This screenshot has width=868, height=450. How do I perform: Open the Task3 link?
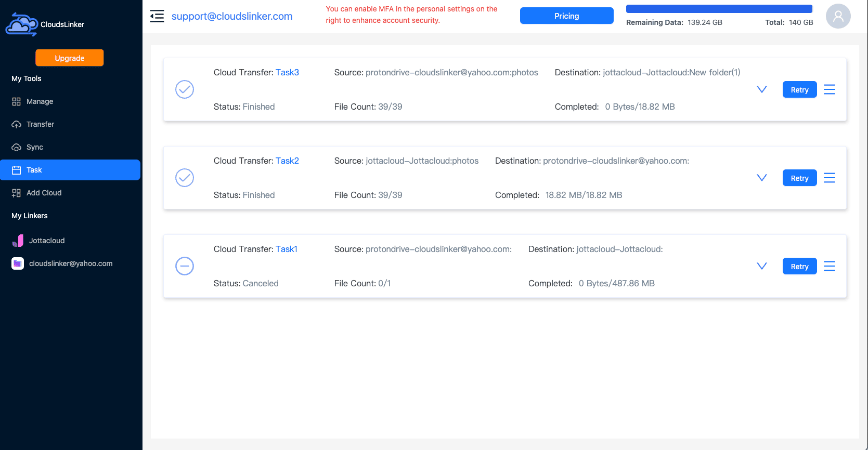click(287, 72)
